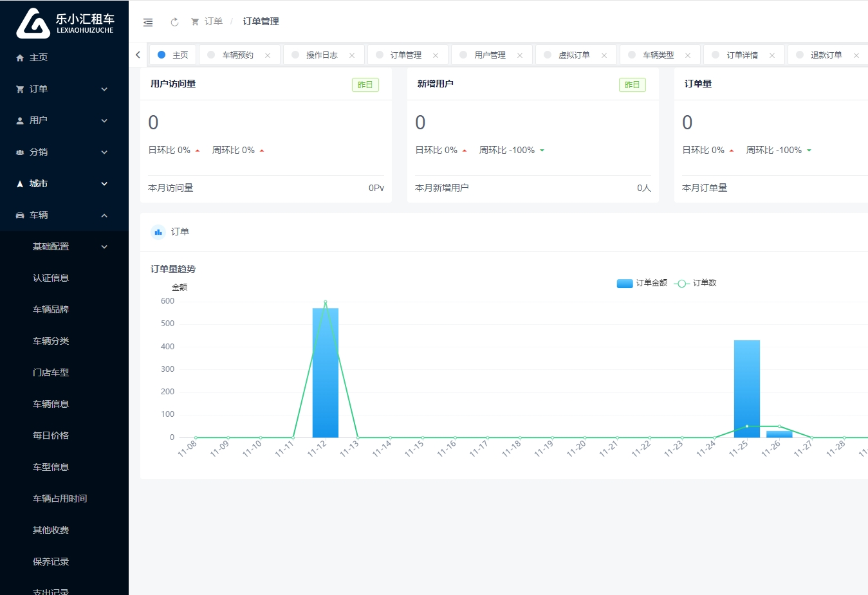Click 昨日 tag on 新增用户 card
This screenshot has height=595, width=868.
point(633,85)
